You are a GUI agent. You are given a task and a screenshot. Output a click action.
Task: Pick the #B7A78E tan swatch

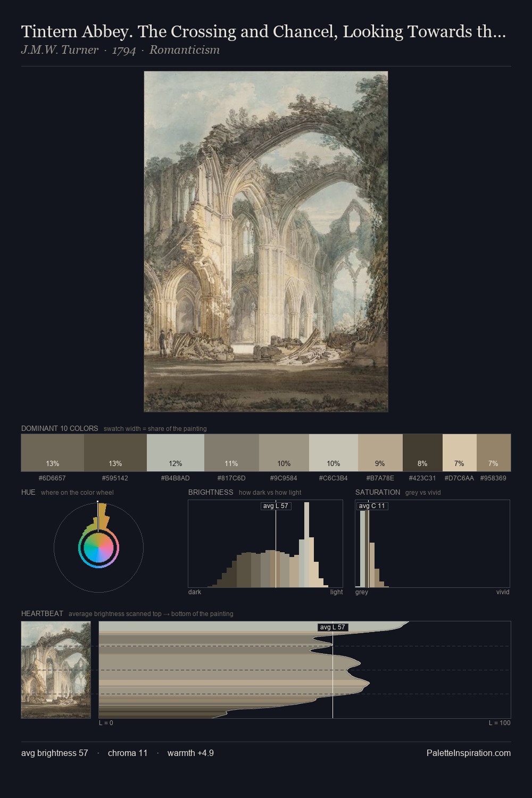380,453
